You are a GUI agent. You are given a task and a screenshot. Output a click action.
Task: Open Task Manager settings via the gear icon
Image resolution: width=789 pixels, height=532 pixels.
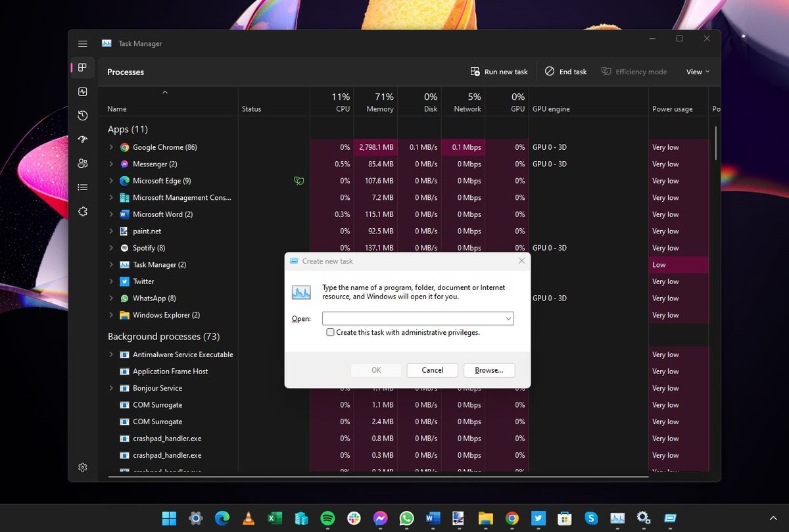(82, 467)
